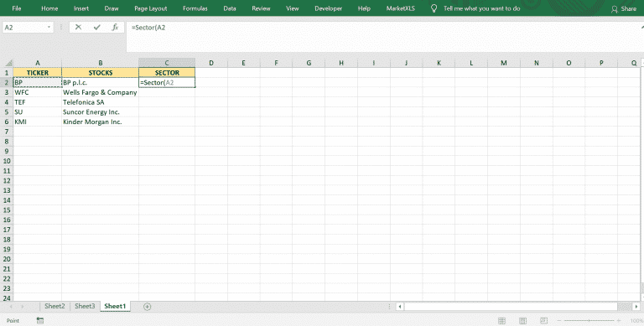Click the Share button
Viewport: 644px width, 326px height.
(624, 8)
